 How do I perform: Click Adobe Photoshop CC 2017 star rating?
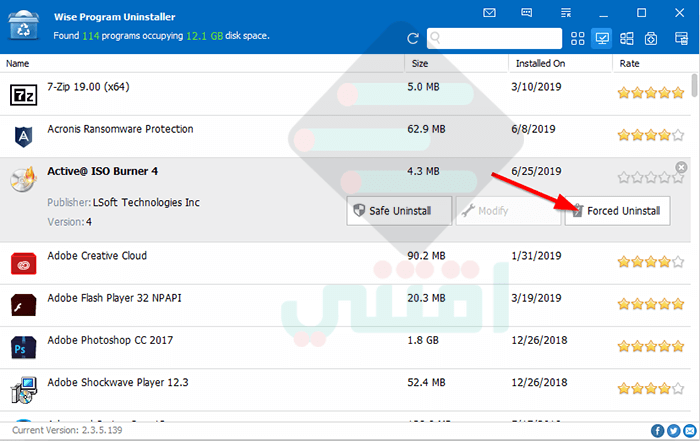pos(651,346)
